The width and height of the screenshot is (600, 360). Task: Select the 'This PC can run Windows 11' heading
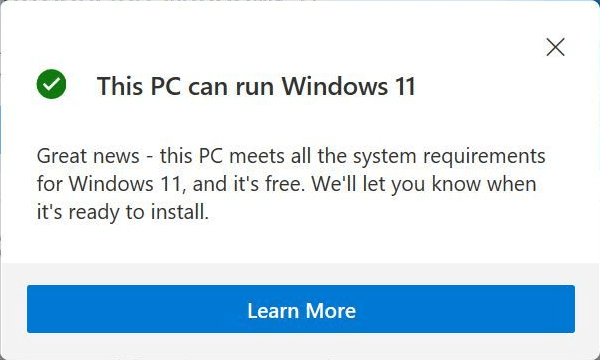click(x=256, y=86)
